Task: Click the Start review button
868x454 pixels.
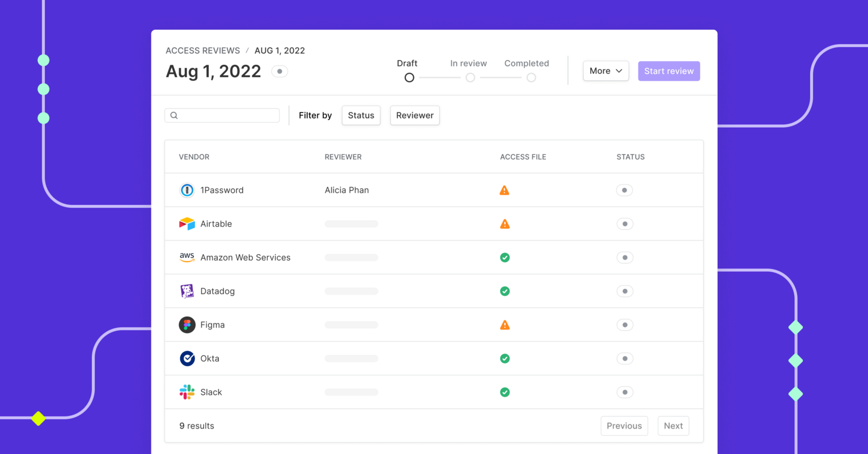Action: tap(668, 70)
